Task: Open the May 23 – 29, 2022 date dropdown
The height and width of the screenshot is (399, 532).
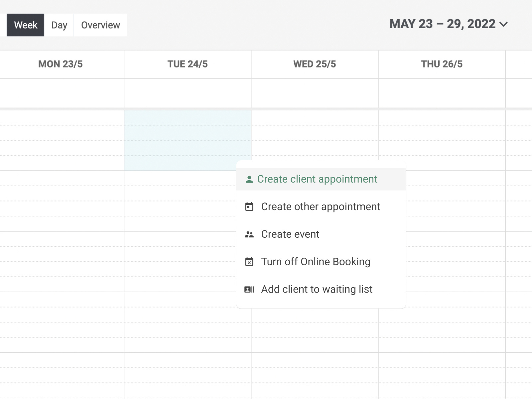Action: tap(443, 24)
